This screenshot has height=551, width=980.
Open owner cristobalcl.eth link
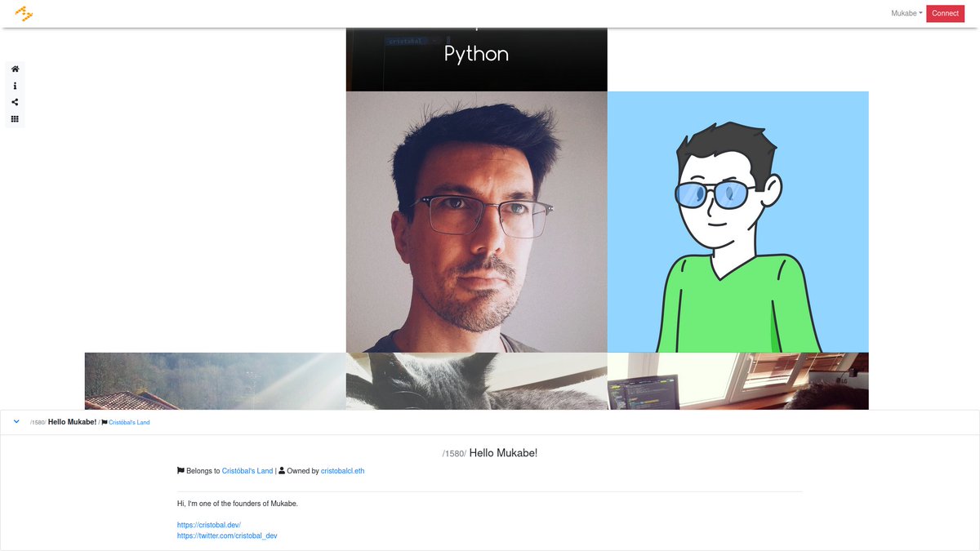click(343, 471)
